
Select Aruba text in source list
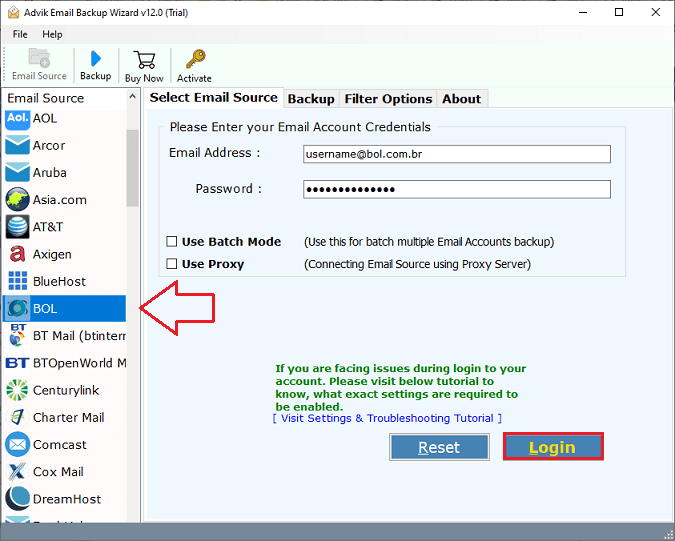click(50, 173)
